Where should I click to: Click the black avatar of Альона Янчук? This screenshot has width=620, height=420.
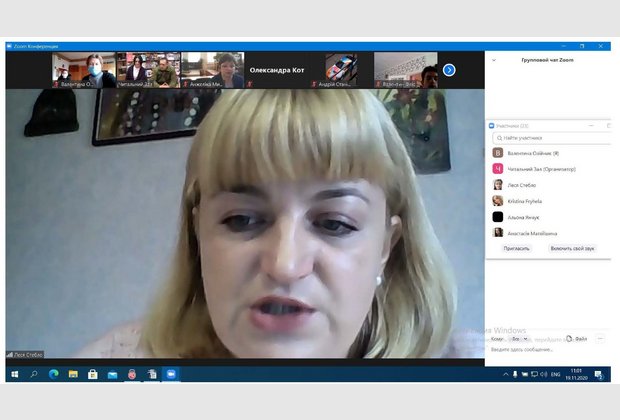click(x=497, y=217)
